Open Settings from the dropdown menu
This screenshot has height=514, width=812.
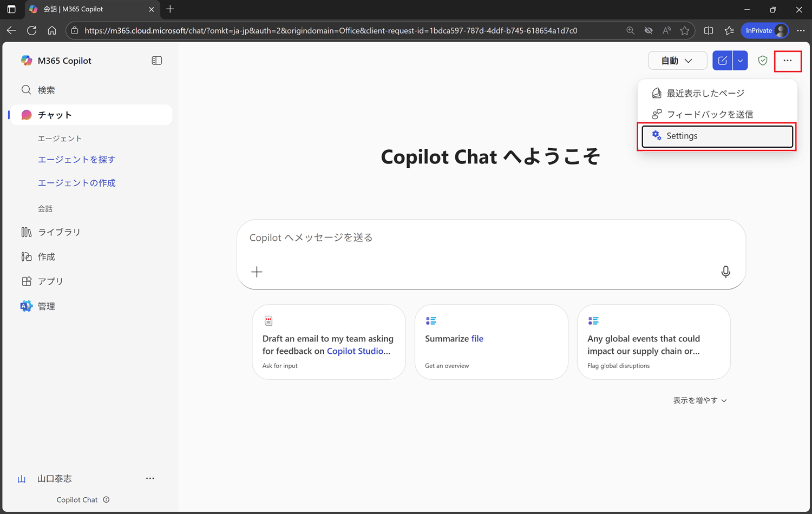717,136
